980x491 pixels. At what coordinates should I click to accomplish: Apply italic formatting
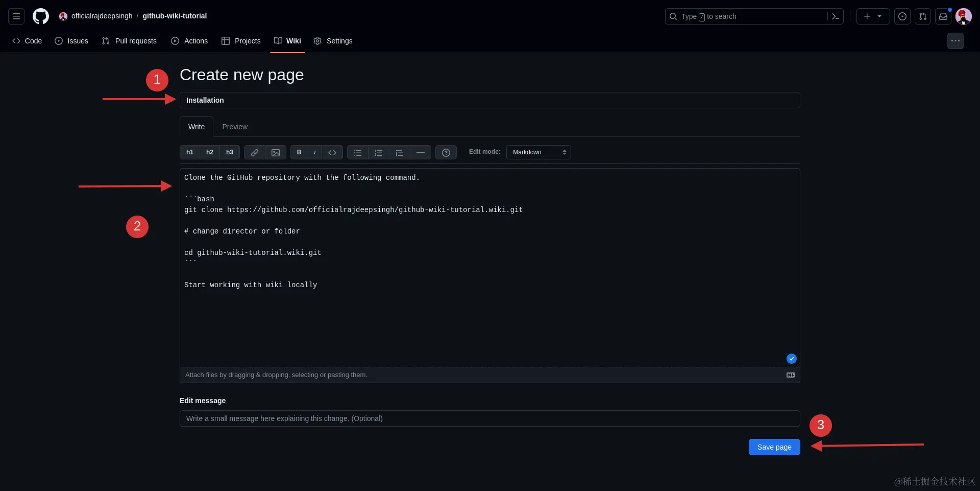point(315,152)
